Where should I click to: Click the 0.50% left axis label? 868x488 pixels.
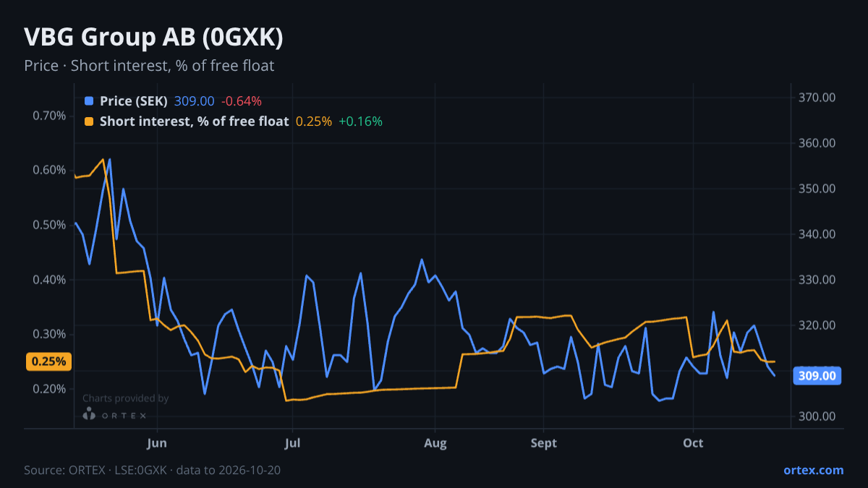click(x=50, y=225)
